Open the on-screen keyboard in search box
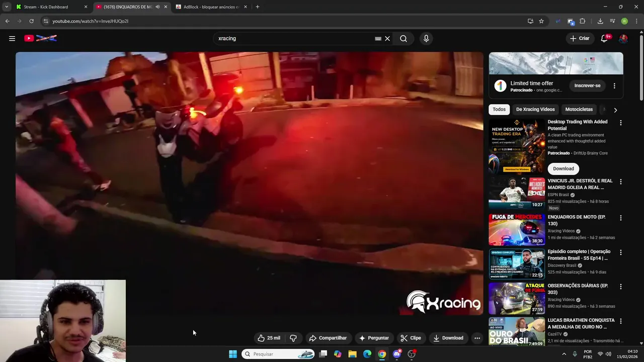 point(378,39)
